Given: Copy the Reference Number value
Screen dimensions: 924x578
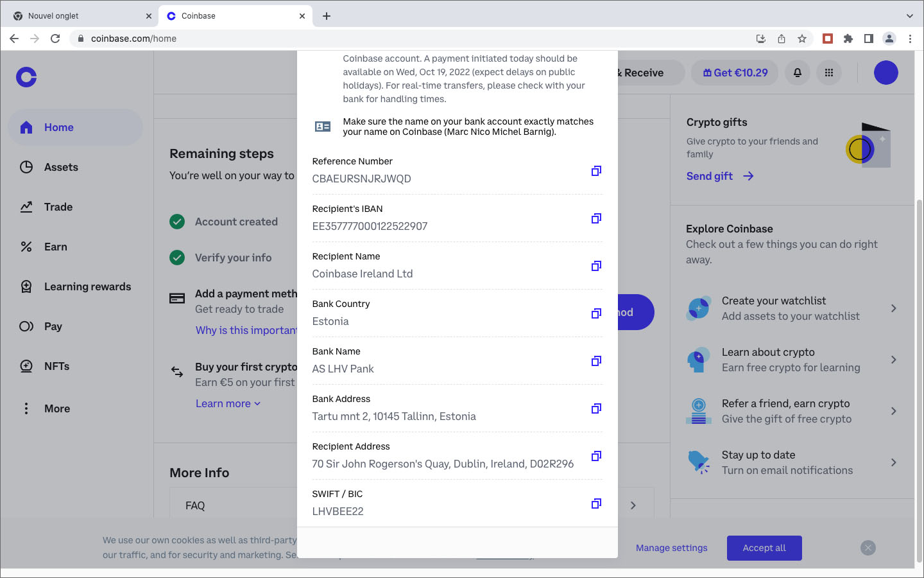Looking at the screenshot, I should (596, 171).
